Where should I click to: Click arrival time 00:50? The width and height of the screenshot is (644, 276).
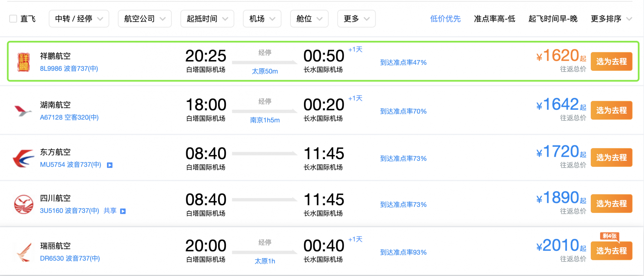coord(324,56)
